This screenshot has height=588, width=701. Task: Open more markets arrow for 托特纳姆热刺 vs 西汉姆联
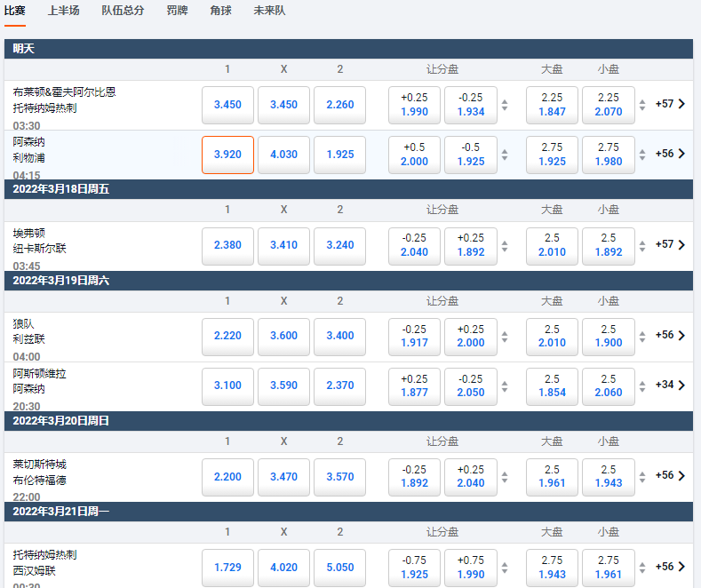tap(681, 567)
